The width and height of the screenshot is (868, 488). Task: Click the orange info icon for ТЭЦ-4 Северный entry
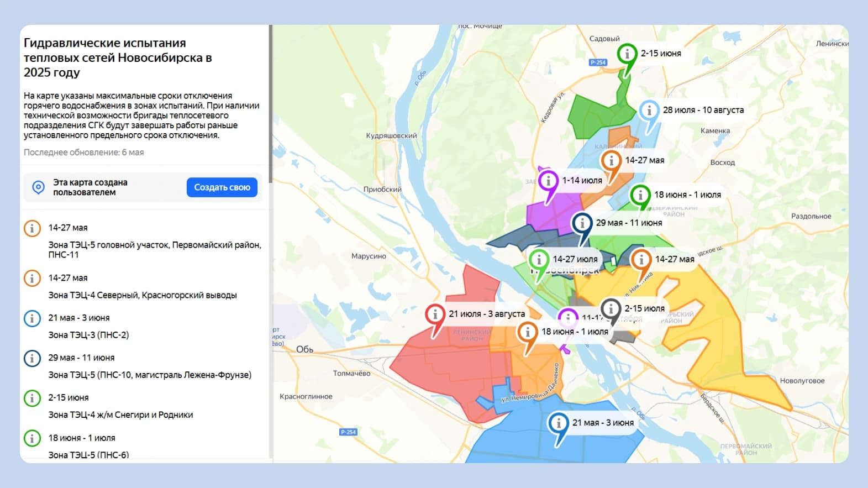(x=32, y=279)
